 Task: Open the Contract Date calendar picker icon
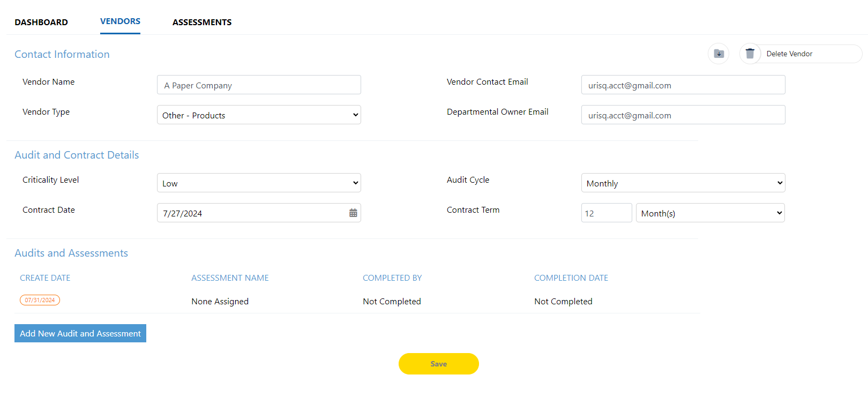pyautogui.click(x=353, y=213)
